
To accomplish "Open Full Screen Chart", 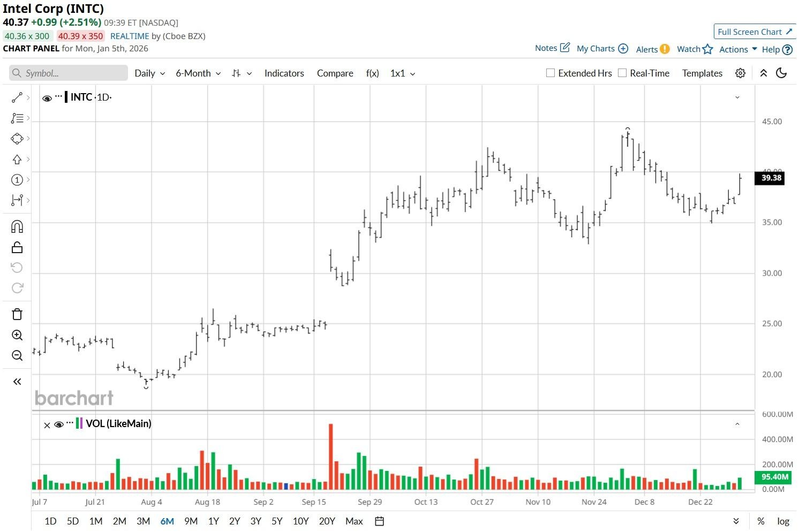I will point(755,32).
